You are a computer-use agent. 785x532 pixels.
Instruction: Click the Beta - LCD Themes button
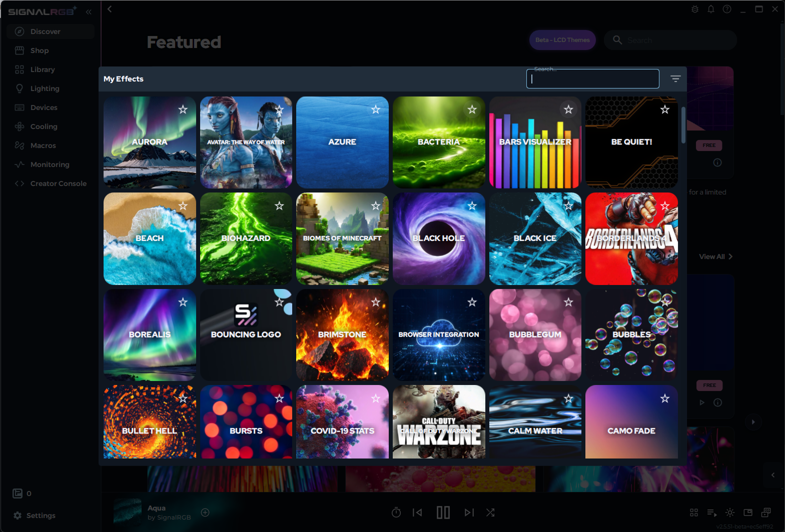(x=562, y=40)
